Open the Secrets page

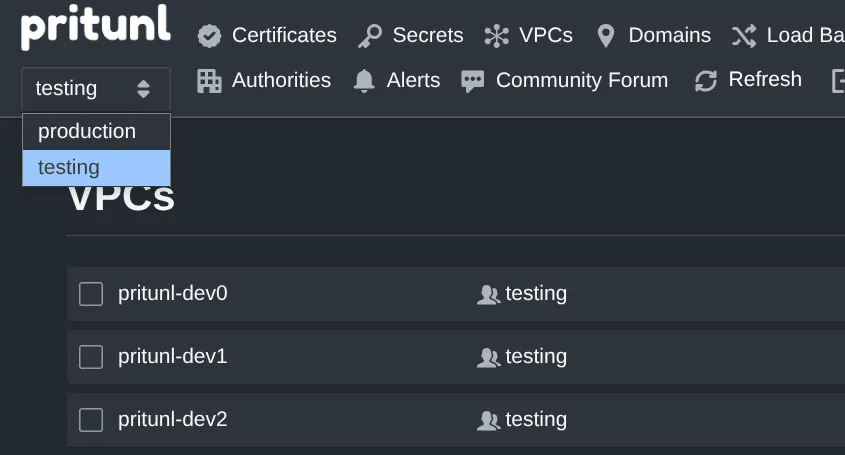(428, 36)
